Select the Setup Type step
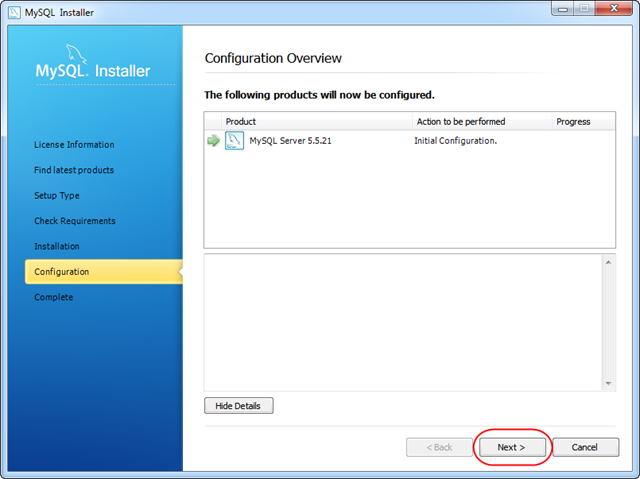 tap(57, 195)
